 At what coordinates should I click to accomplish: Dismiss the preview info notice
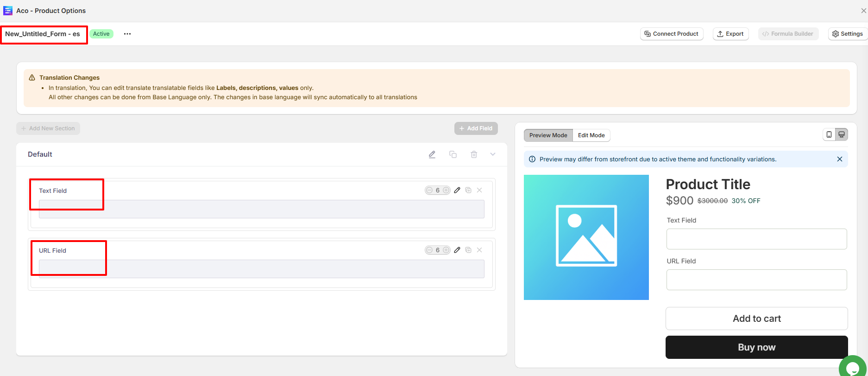pos(839,159)
